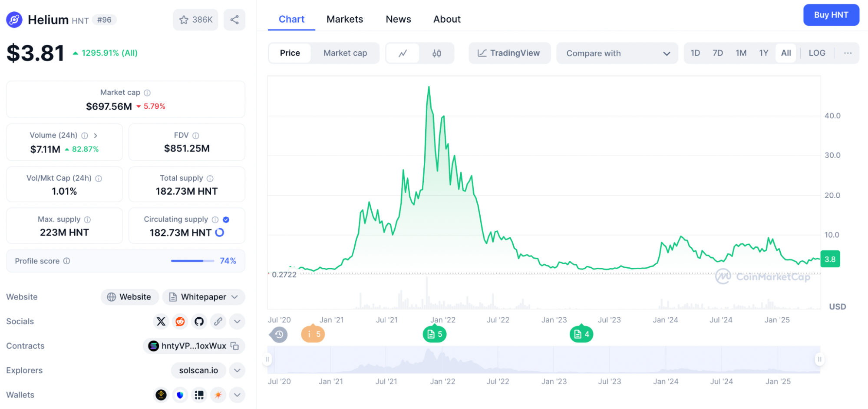Open Total supply info icon
The image size is (868, 409).
[210, 178]
